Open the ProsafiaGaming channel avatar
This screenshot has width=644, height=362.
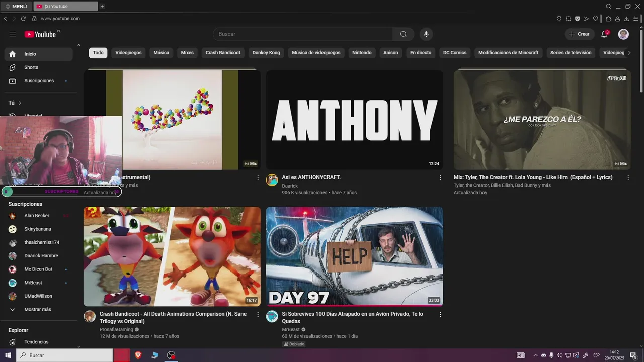pos(90,316)
